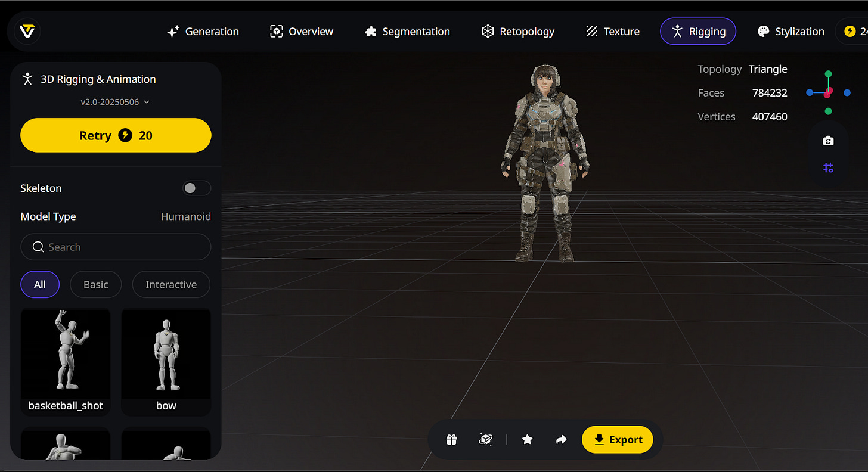Click the camera reset view icon
This screenshot has width=868, height=472.
point(828,141)
